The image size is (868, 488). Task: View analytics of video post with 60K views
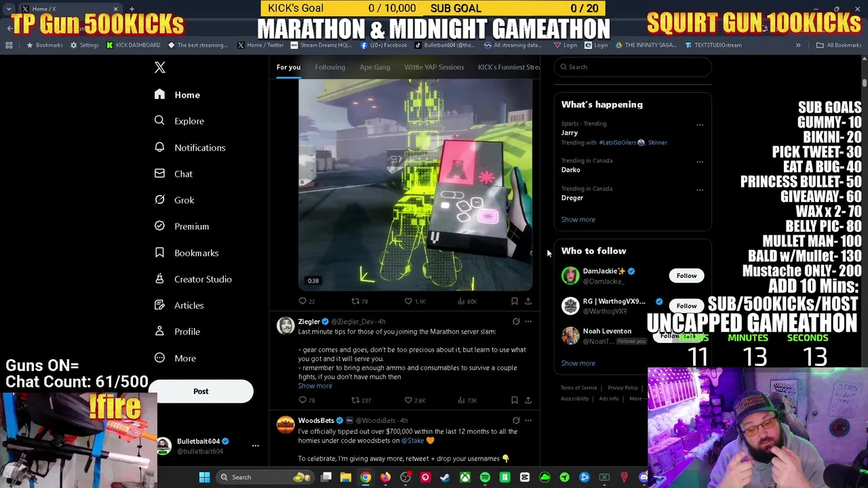tap(467, 301)
